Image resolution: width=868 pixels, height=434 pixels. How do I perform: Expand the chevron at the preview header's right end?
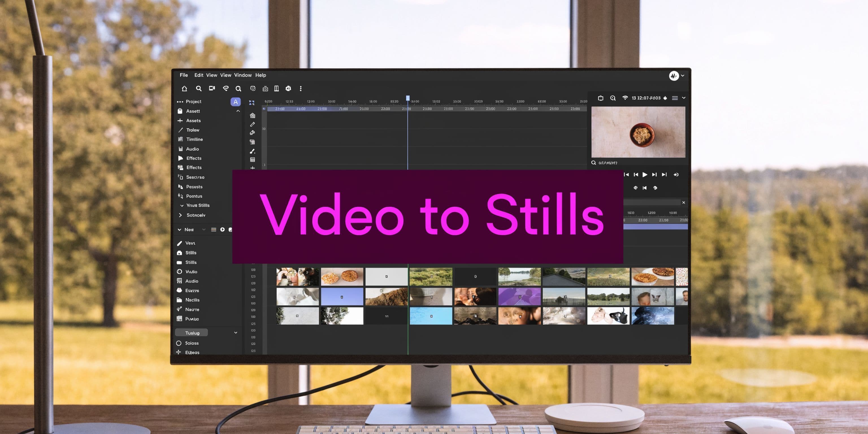click(x=684, y=98)
